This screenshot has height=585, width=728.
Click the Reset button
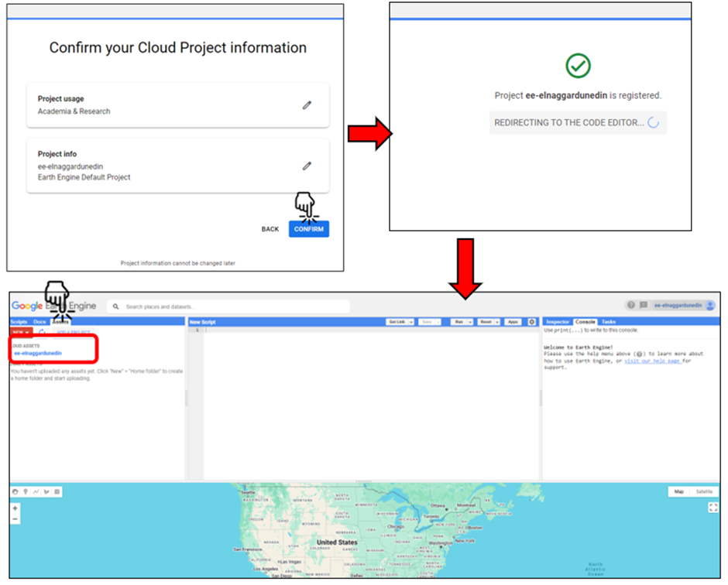pos(486,322)
